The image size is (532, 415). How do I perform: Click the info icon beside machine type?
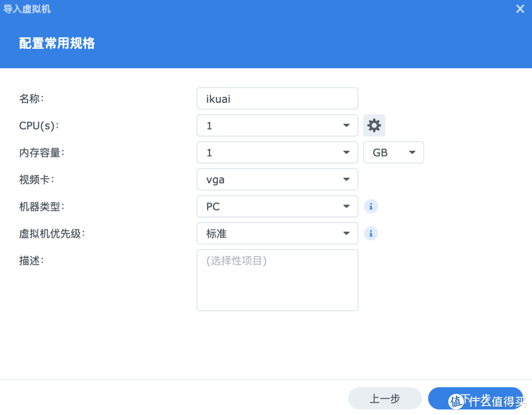(x=371, y=206)
